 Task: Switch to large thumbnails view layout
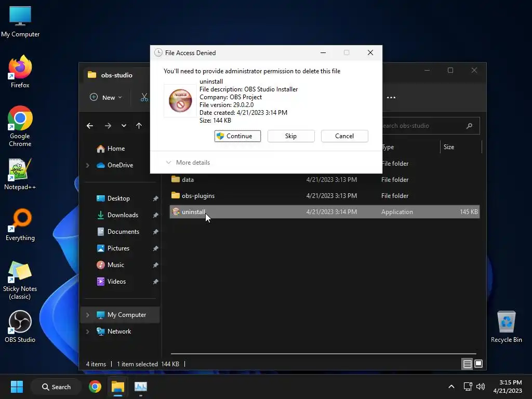478,364
